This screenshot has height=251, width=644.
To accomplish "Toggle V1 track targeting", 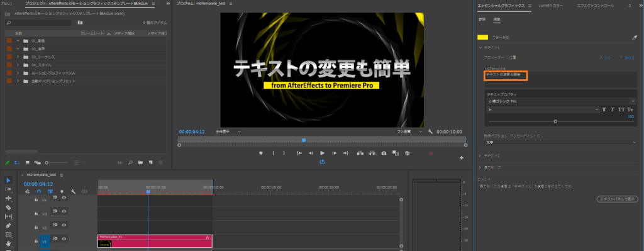I will point(45,242).
